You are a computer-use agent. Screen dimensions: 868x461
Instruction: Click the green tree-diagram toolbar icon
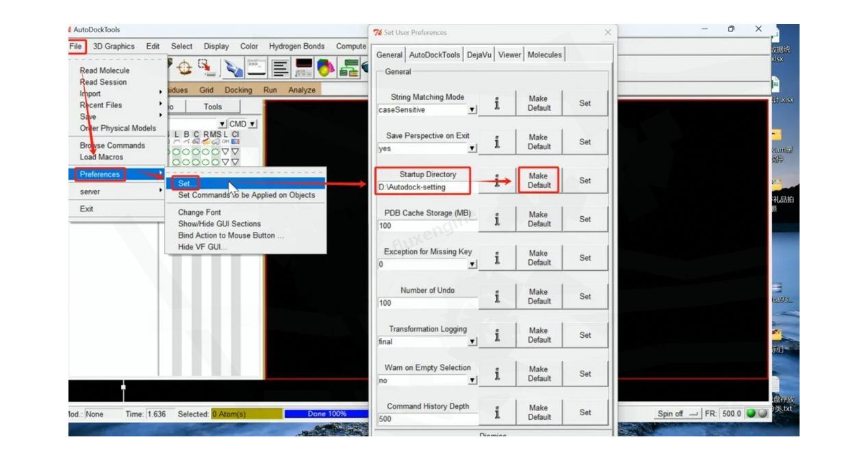pos(349,68)
